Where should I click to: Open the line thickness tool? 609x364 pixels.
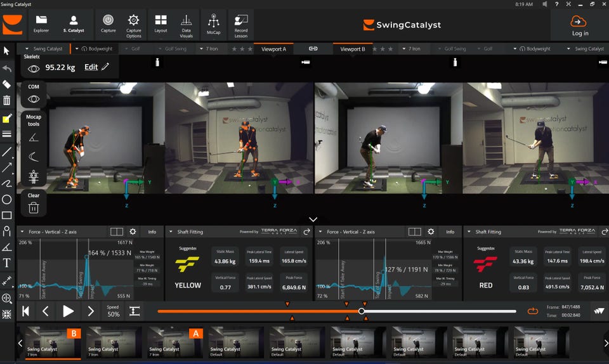[x=6, y=134]
